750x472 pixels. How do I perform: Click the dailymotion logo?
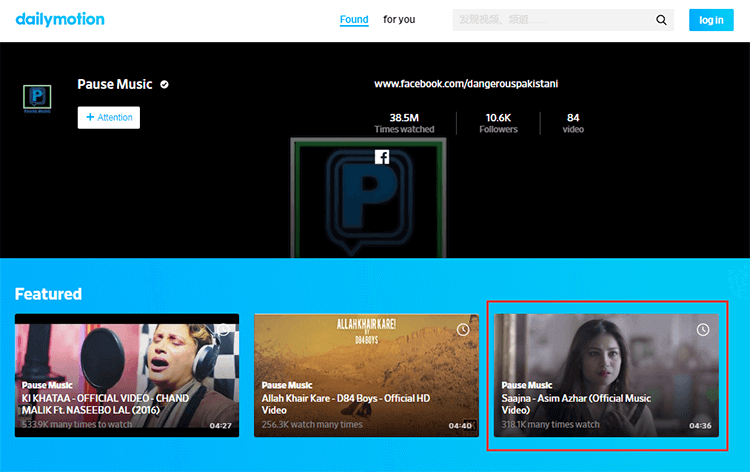(60, 19)
